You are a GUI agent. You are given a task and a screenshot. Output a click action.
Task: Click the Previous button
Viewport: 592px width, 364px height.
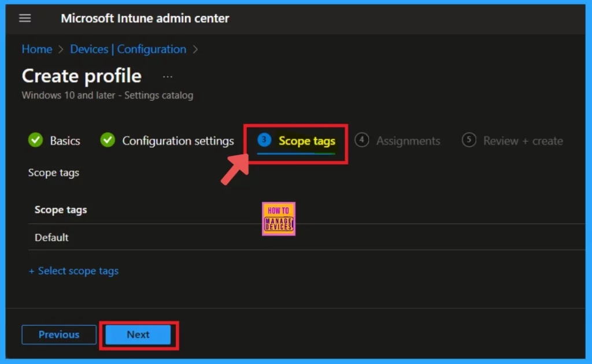coord(59,335)
